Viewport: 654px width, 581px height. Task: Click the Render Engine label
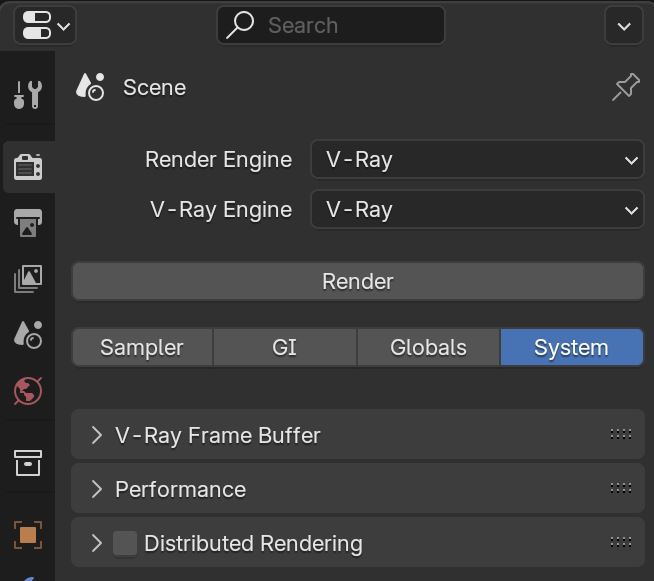pos(219,160)
